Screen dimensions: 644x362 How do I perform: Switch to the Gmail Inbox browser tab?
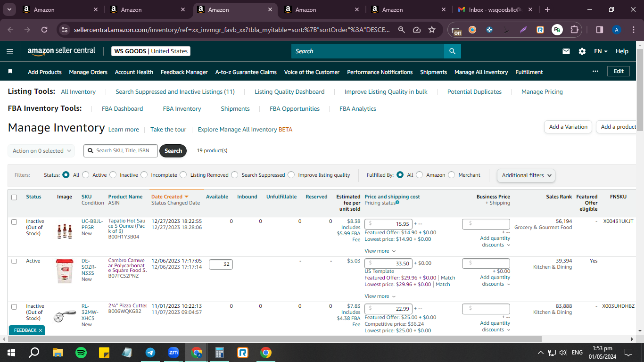[x=494, y=9]
